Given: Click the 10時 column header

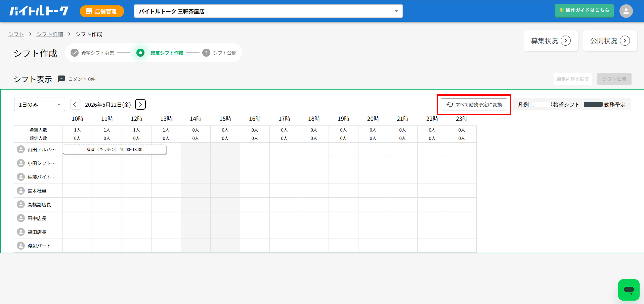Looking at the screenshot, I should pos(78,119).
